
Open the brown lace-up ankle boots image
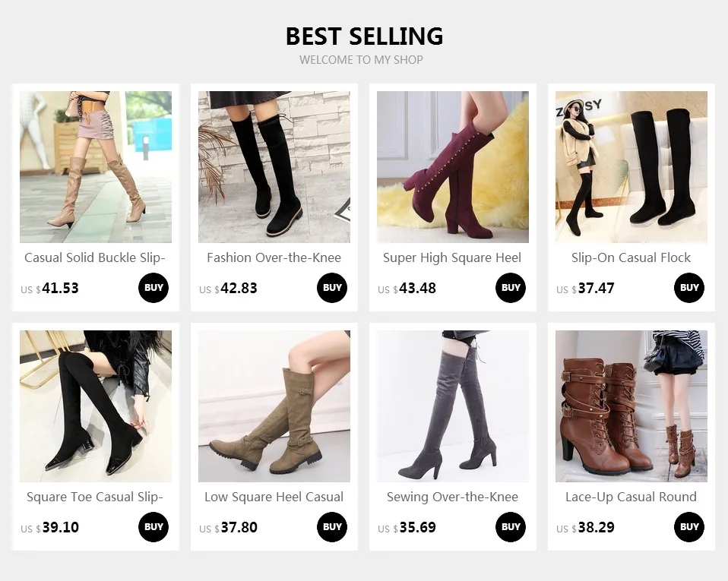(x=631, y=406)
